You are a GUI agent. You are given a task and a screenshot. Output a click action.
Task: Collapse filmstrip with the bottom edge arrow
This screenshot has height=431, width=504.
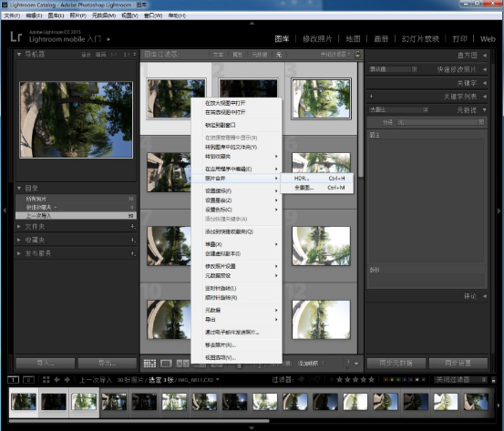coord(252,427)
